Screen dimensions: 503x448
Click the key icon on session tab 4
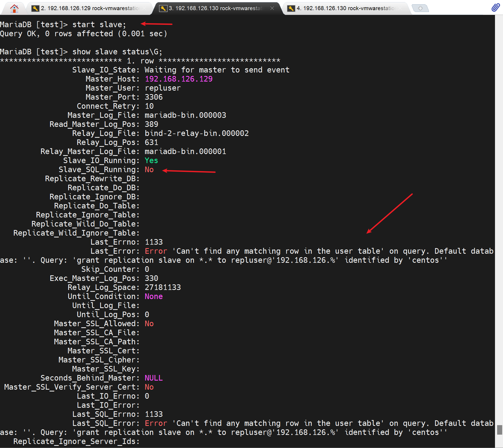(291, 8)
